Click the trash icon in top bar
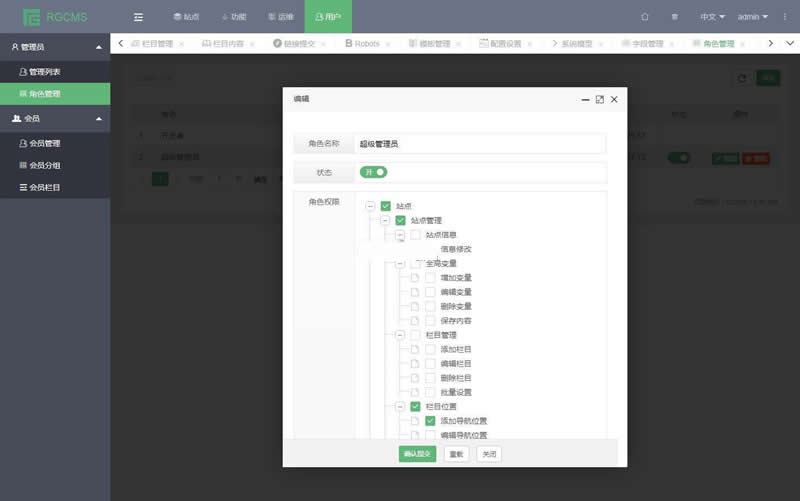Image resolution: width=800 pixels, height=501 pixels. tap(674, 17)
